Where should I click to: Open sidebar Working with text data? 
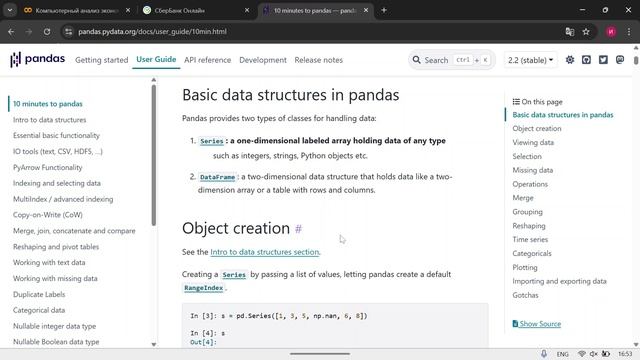49,262
